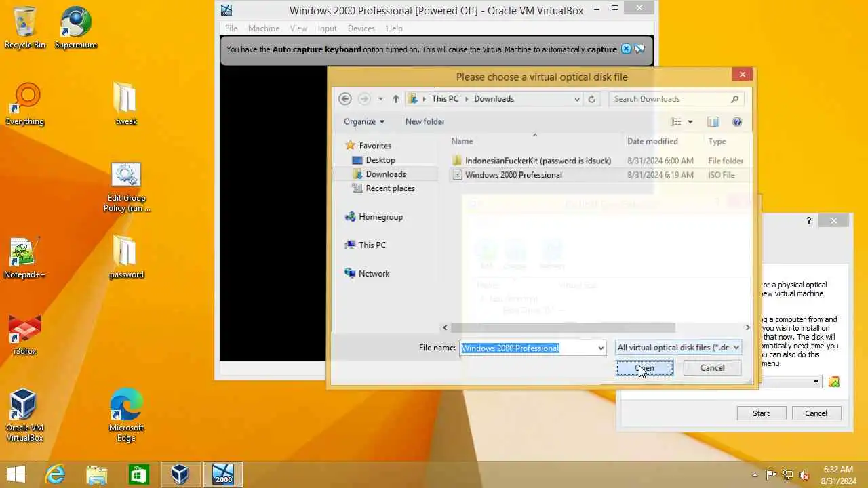The width and height of the screenshot is (868, 488).
Task: Open the Store app in taskbar
Action: point(138,474)
